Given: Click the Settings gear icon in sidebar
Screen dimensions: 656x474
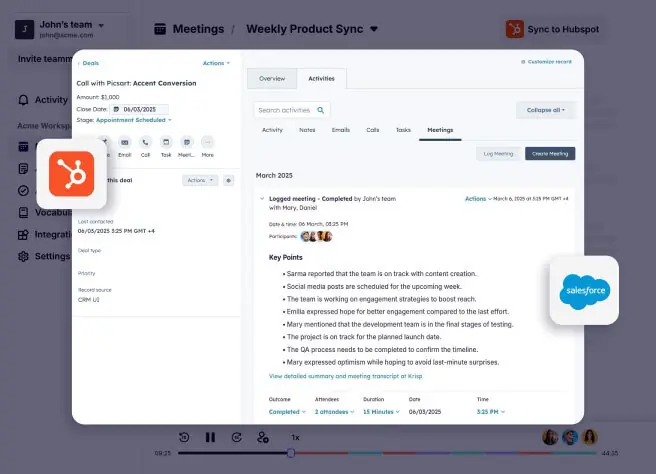Looking at the screenshot, I should (23, 256).
